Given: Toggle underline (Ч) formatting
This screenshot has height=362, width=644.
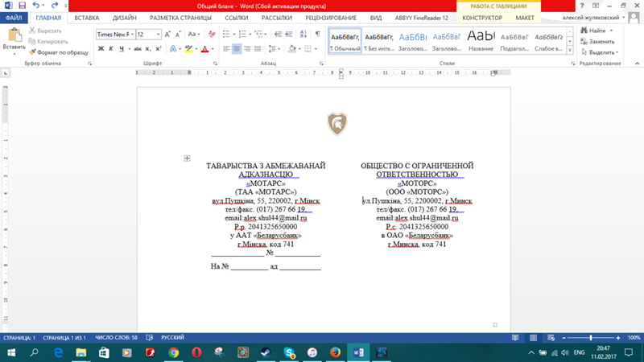Looking at the screenshot, I should click(x=122, y=49).
